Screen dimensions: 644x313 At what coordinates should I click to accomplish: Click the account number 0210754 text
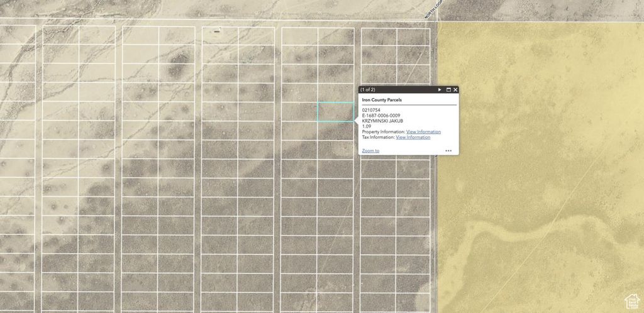tap(371, 110)
